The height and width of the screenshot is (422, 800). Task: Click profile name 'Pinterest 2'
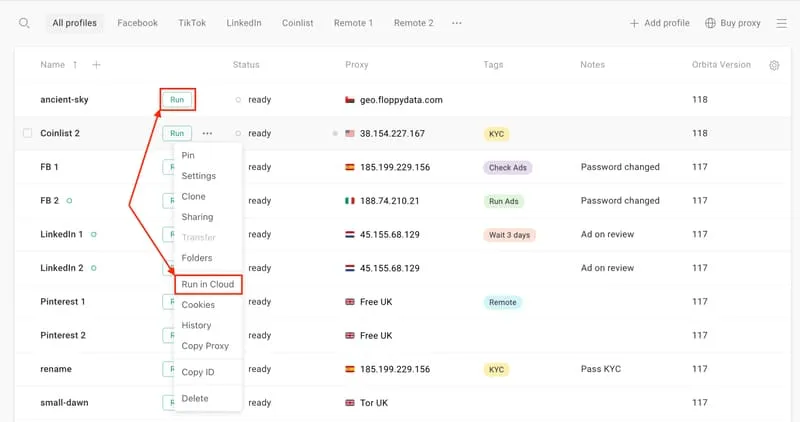pyautogui.click(x=63, y=335)
